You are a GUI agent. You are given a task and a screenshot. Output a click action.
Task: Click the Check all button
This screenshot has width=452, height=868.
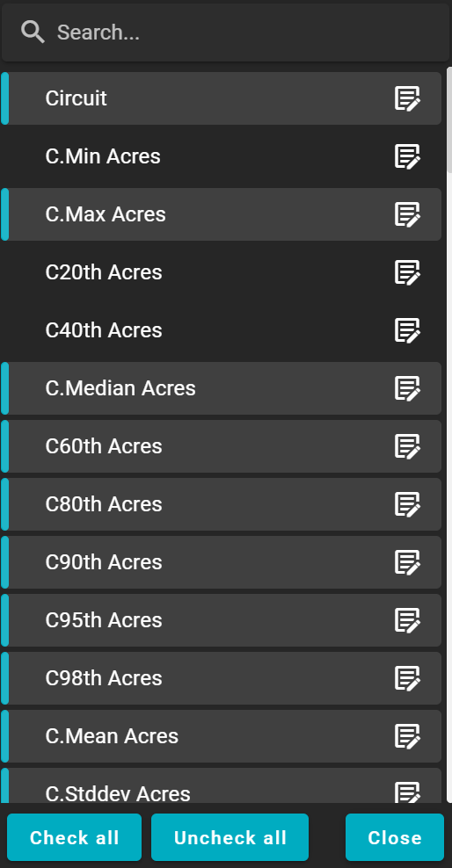click(74, 837)
